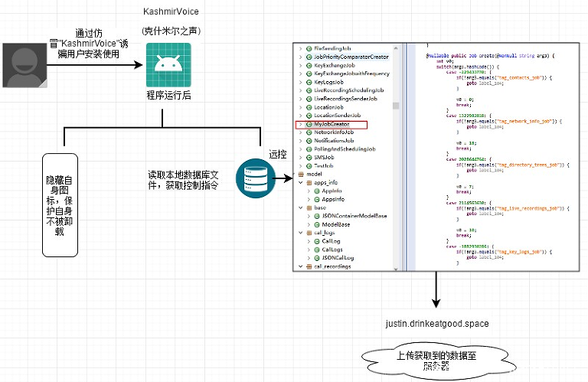Click the class icon beside ModelBase
This screenshot has height=382, width=588.
pyautogui.click(x=316, y=224)
